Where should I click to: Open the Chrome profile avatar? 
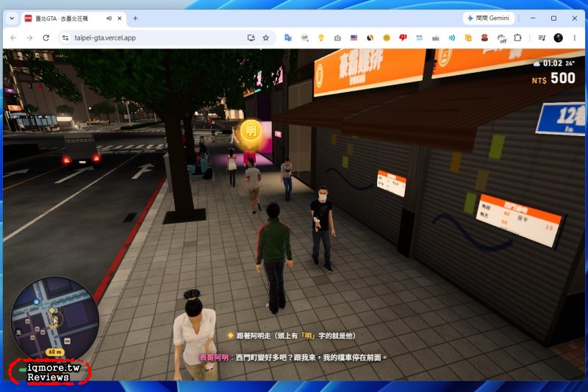point(558,38)
